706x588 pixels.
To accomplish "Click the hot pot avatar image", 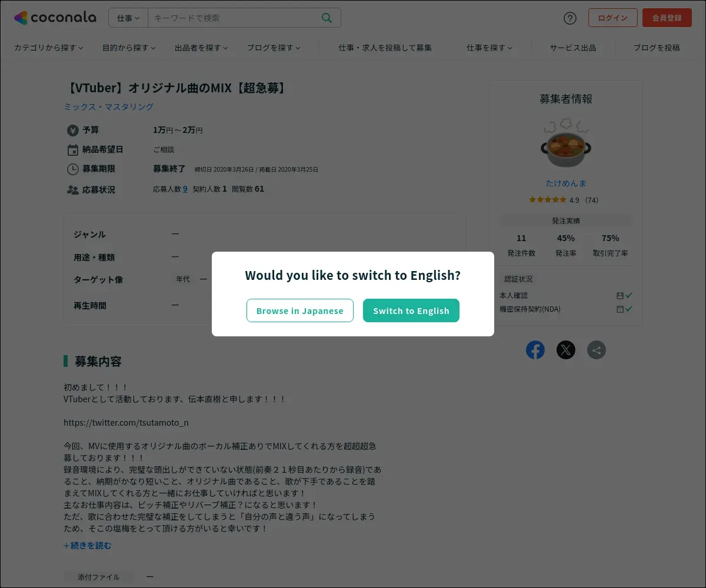I will click(566, 142).
